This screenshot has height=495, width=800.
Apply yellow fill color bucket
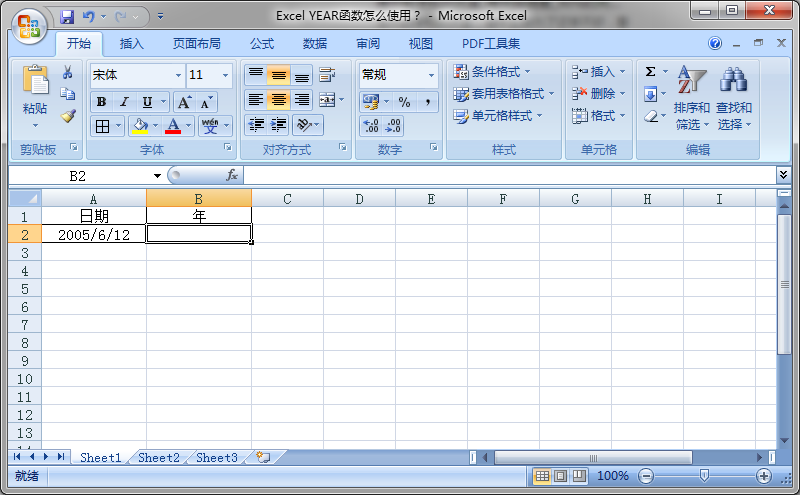pos(139,126)
